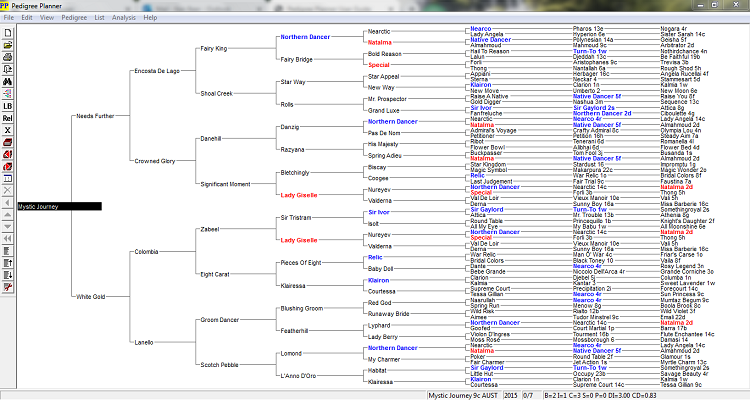Viewport: 750px width, 400px height.
Task: Select dam White Gold
Action: click(x=90, y=297)
